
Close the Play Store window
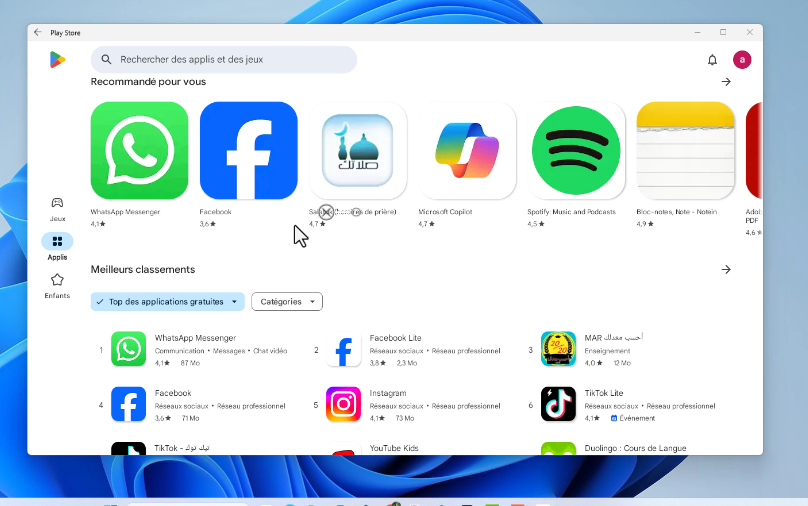click(x=750, y=32)
